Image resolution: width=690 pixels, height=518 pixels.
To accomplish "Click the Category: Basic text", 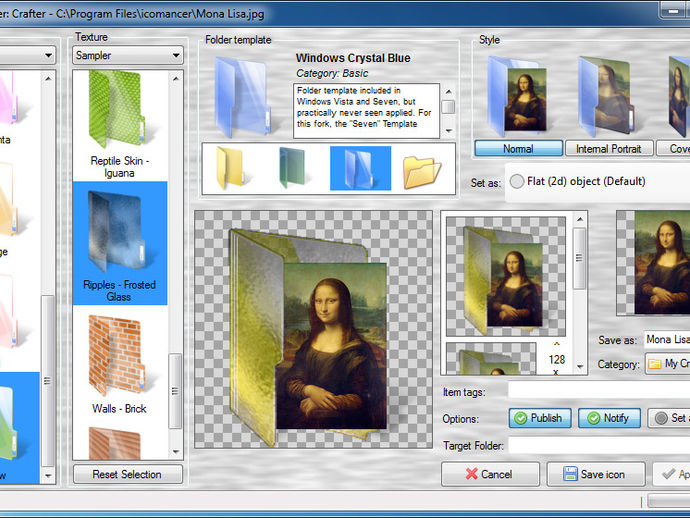I will pyautogui.click(x=332, y=73).
